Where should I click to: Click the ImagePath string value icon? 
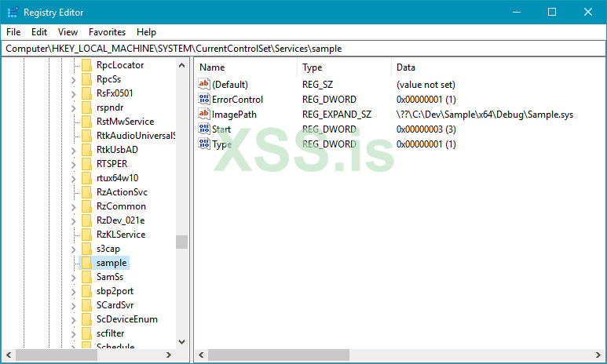[204, 114]
